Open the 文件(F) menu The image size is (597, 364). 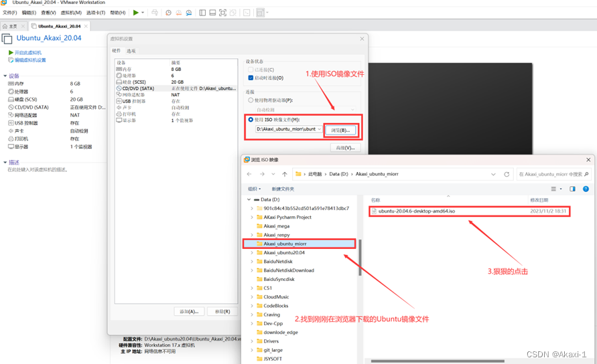click(x=9, y=13)
